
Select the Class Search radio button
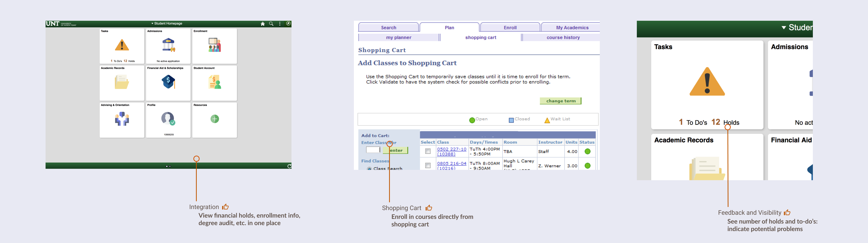[x=369, y=168]
